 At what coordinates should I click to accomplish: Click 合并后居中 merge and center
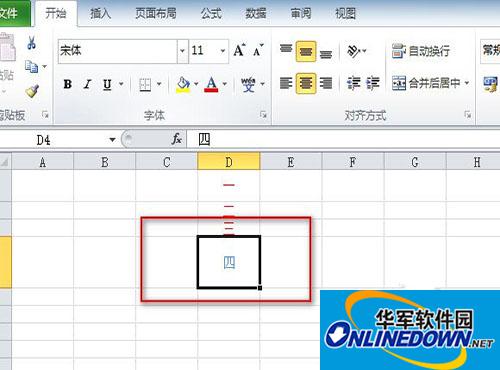pyautogui.click(x=426, y=83)
